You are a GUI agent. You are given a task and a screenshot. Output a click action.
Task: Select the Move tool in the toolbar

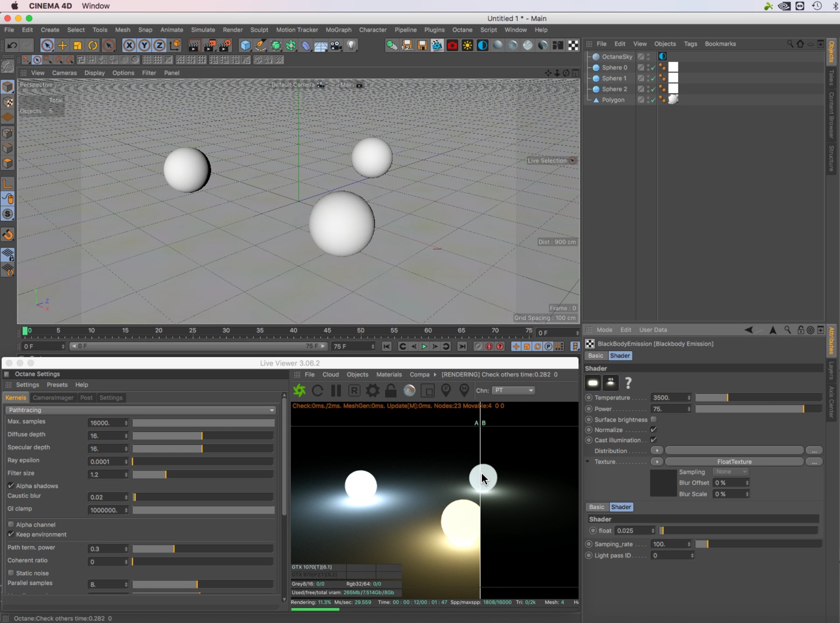click(x=62, y=46)
